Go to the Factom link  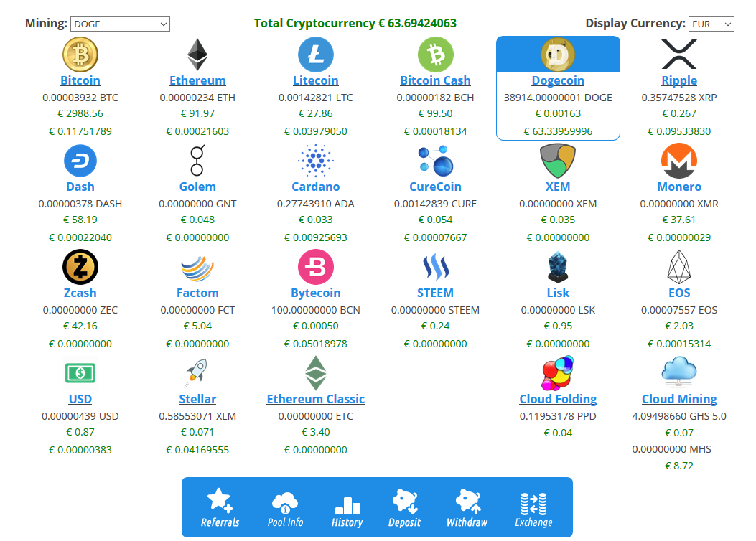coord(197,293)
